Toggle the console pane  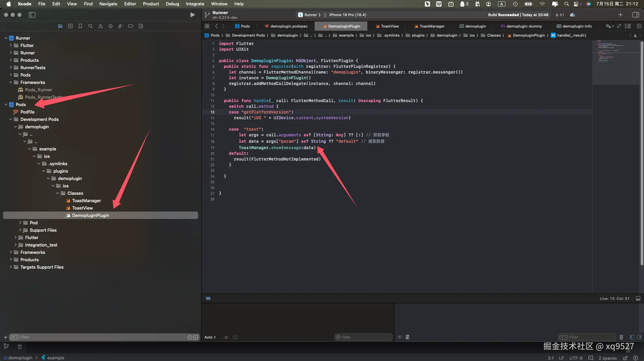[x=639, y=337]
